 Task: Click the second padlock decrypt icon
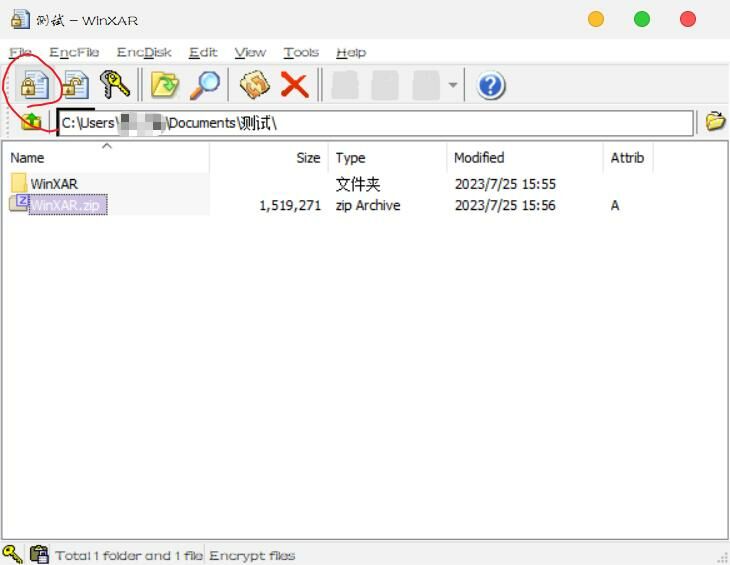point(75,85)
